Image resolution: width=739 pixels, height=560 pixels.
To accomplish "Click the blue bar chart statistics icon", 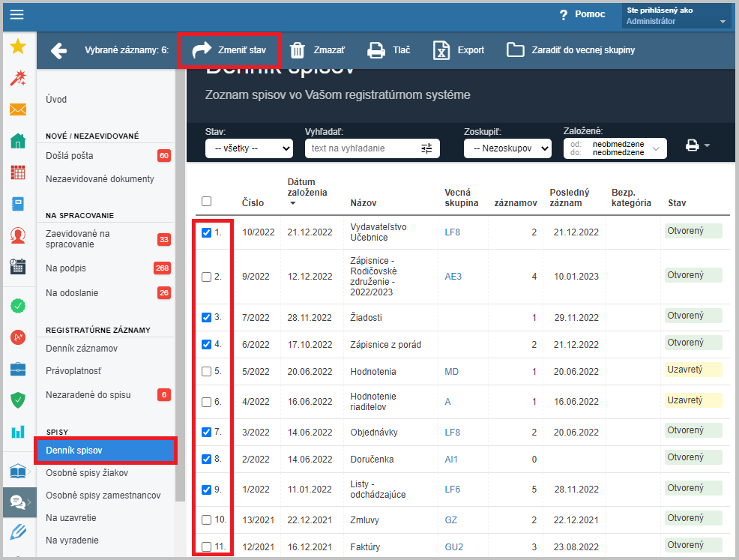I will (18, 432).
